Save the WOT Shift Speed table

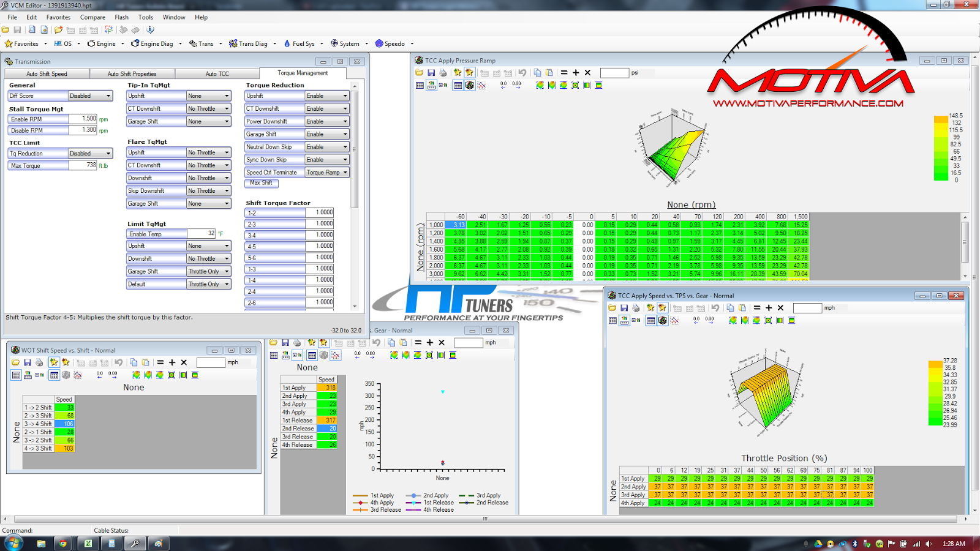point(28,362)
